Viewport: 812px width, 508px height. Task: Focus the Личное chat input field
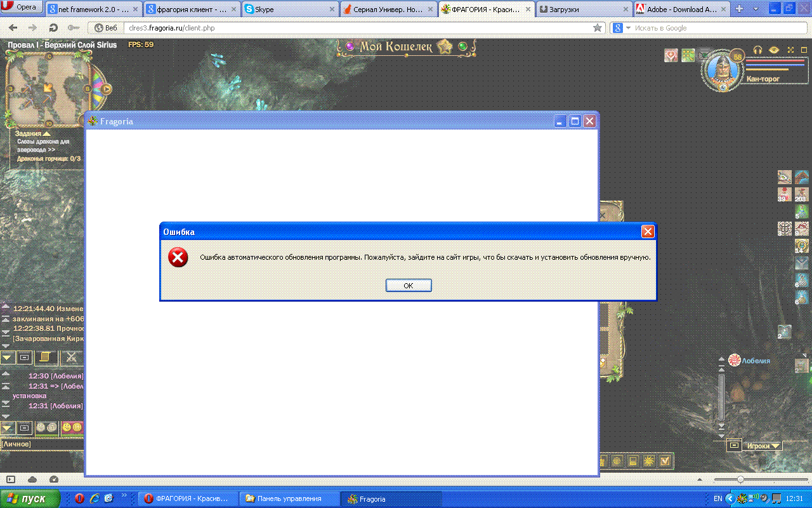(x=43, y=444)
